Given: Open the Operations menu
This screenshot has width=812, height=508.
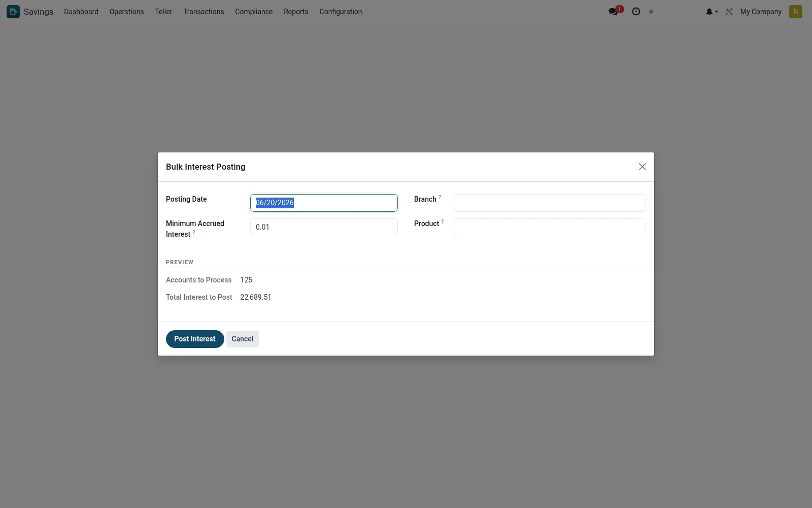Looking at the screenshot, I should (x=126, y=12).
